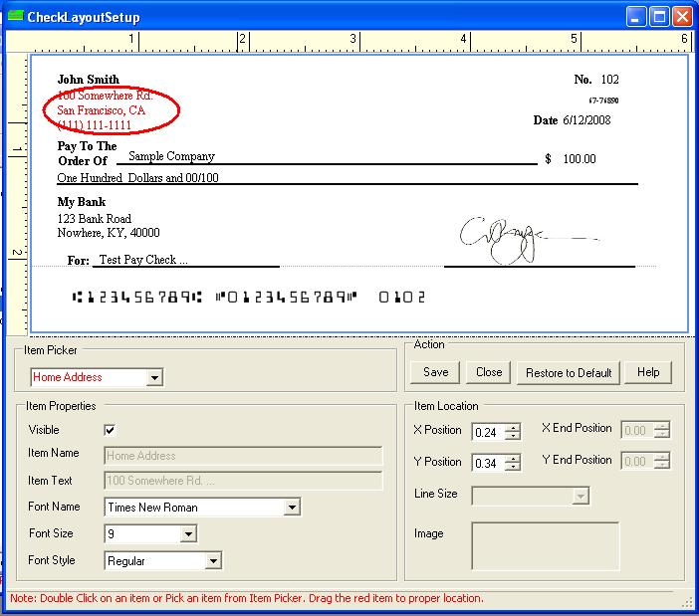Uncheck the Visible checkbox
The height and width of the screenshot is (616, 699).
[x=111, y=430]
